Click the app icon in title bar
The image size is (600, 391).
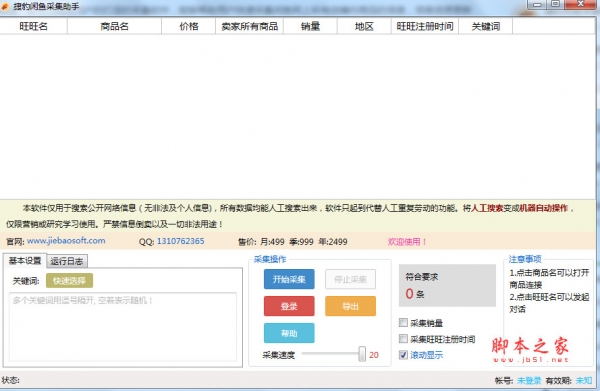[5, 7]
